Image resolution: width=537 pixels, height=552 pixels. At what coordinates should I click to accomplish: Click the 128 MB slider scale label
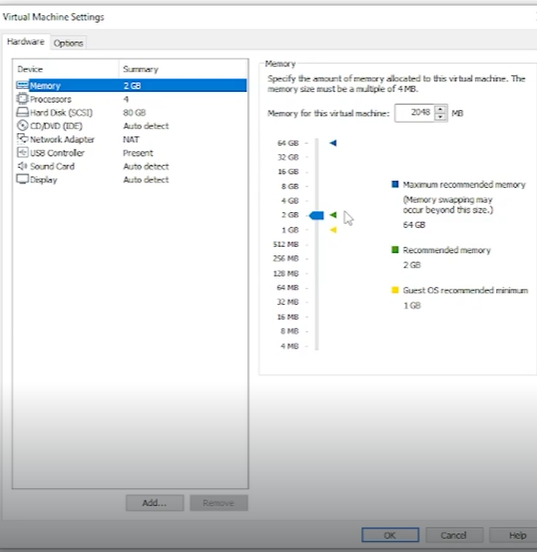[x=286, y=274]
